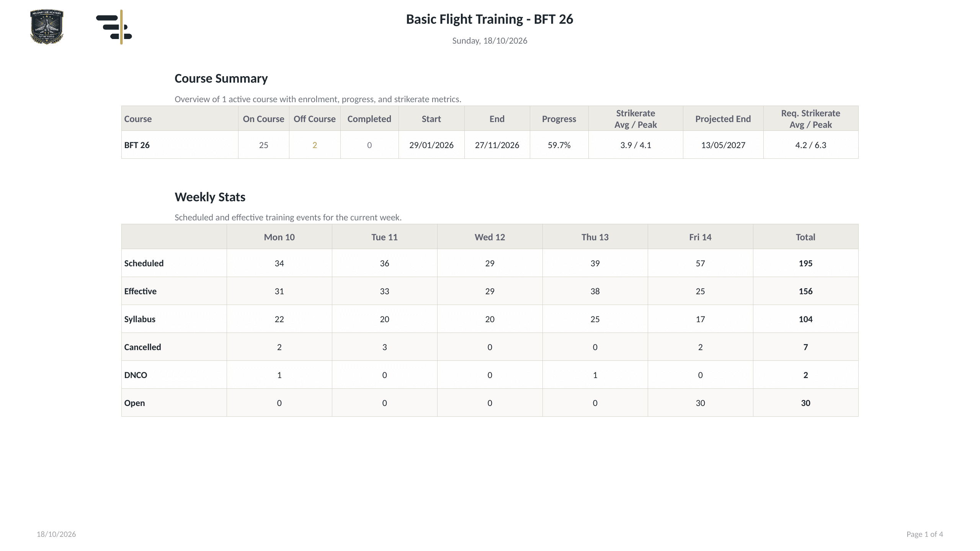The height and width of the screenshot is (551, 980).
Task: Click the projected end date '13/05/2027'
Action: point(723,145)
